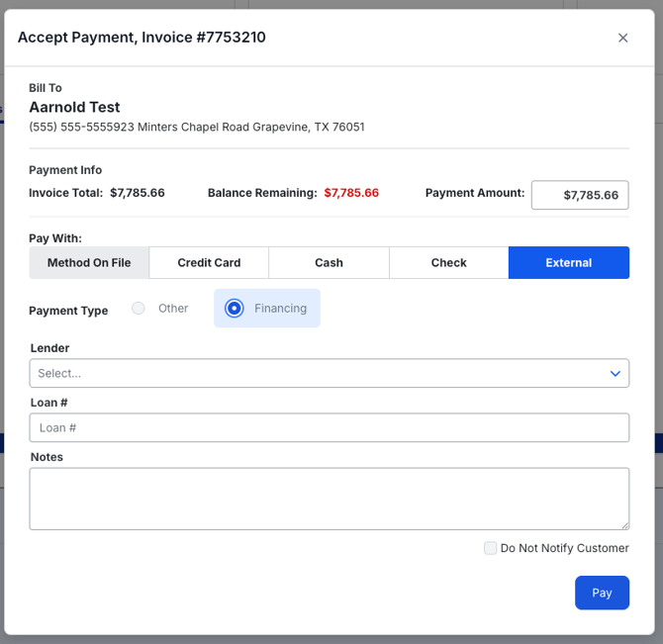This screenshot has height=644, width=663.
Task: Click the Do Not Notify Customer label
Action: pos(564,548)
